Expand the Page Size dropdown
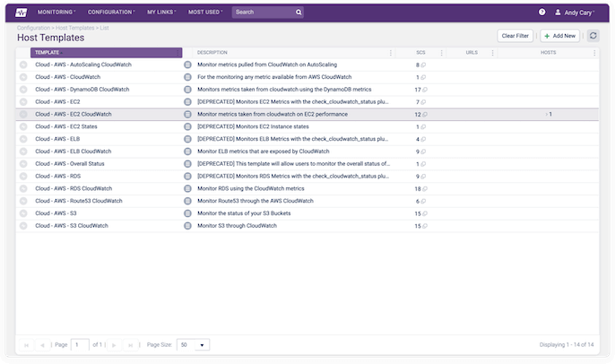This screenshot has height=364, width=615. (192, 344)
